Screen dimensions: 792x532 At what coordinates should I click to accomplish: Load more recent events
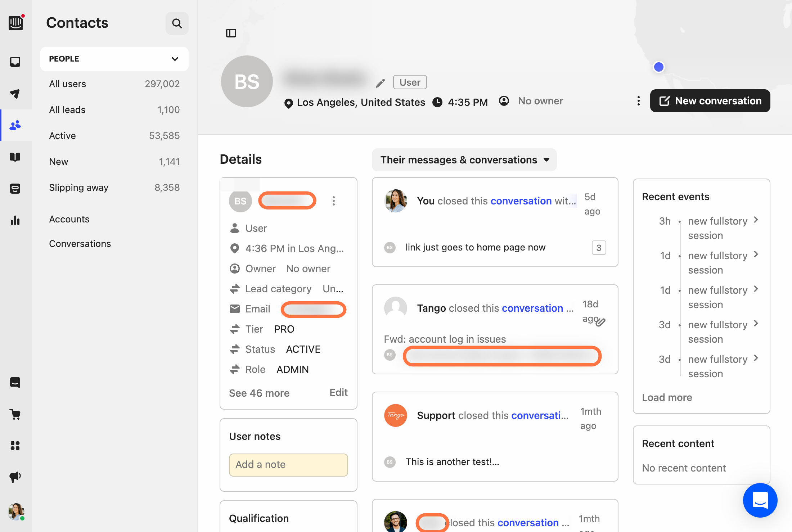(667, 397)
